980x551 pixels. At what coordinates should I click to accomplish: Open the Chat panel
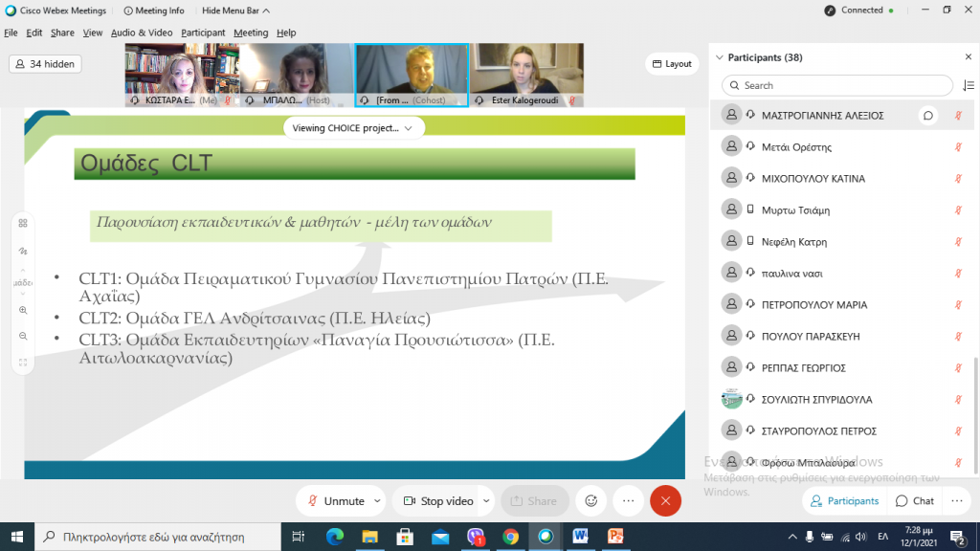914,501
